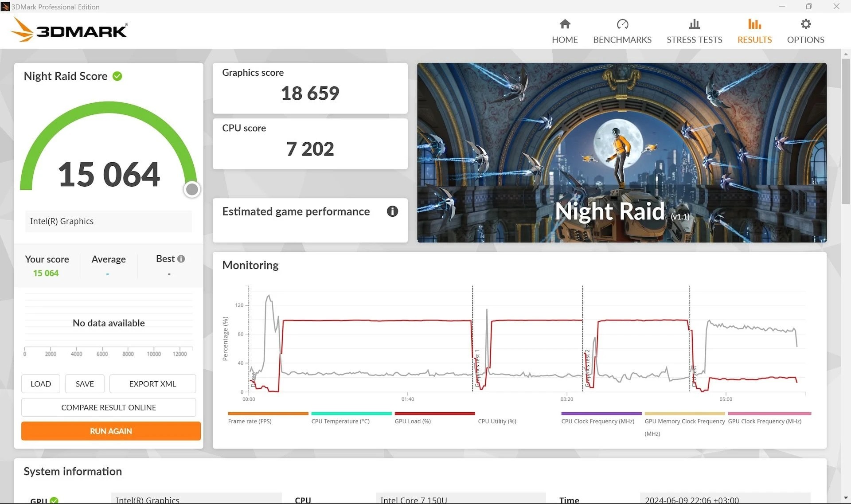Click the LOAD result button

(x=41, y=384)
